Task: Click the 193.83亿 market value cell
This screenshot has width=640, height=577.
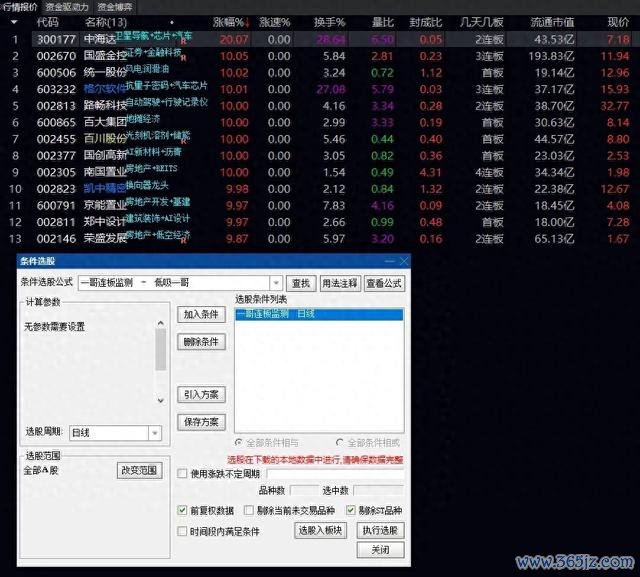Action: click(551, 56)
